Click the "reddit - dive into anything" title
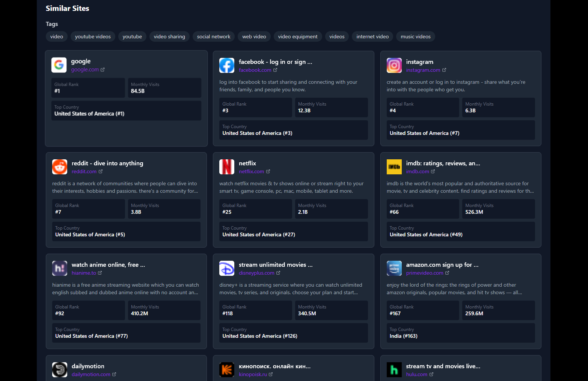Image resolution: width=588 pixels, height=381 pixels. tap(107, 163)
